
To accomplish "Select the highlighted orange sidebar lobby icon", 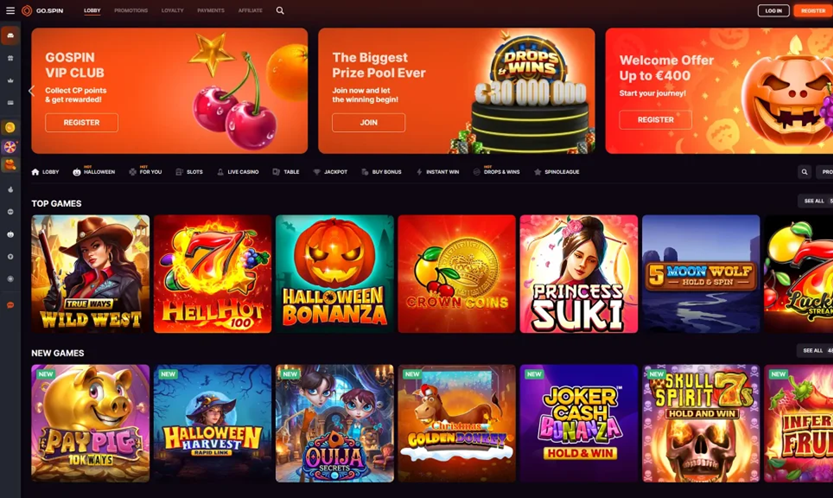I will [10, 36].
